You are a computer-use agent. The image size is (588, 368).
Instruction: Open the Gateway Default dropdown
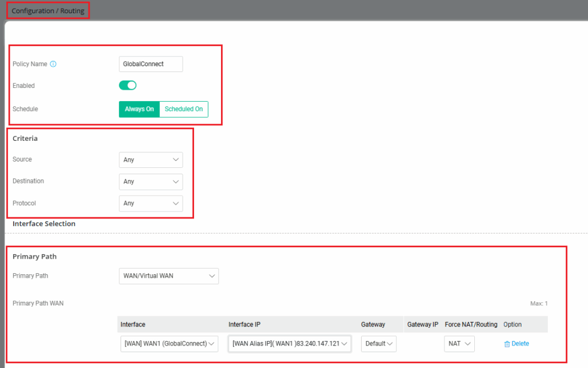378,344
